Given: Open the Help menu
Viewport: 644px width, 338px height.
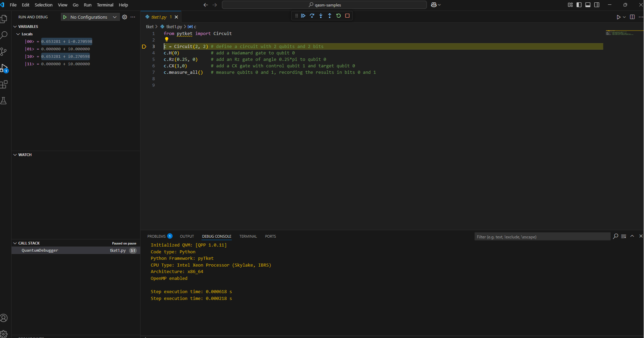Looking at the screenshot, I should (x=123, y=5).
